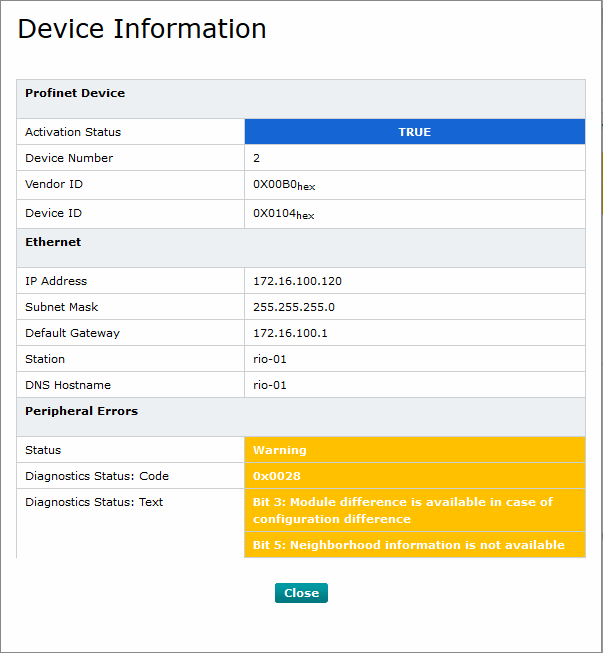Image resolution: width=603 pixels, height=653 pixels.
Task: Click the Close button
Action: pyautogui.click(x=301, y=593)
